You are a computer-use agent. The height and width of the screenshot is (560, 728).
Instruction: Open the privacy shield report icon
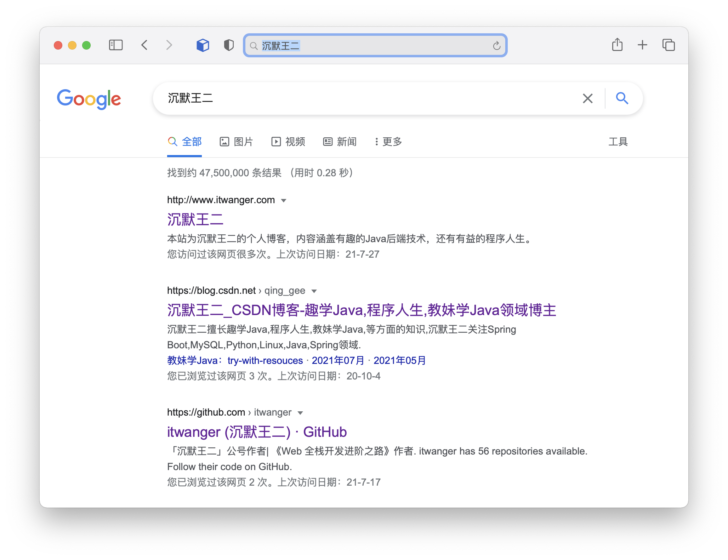[x=229, y=45]
